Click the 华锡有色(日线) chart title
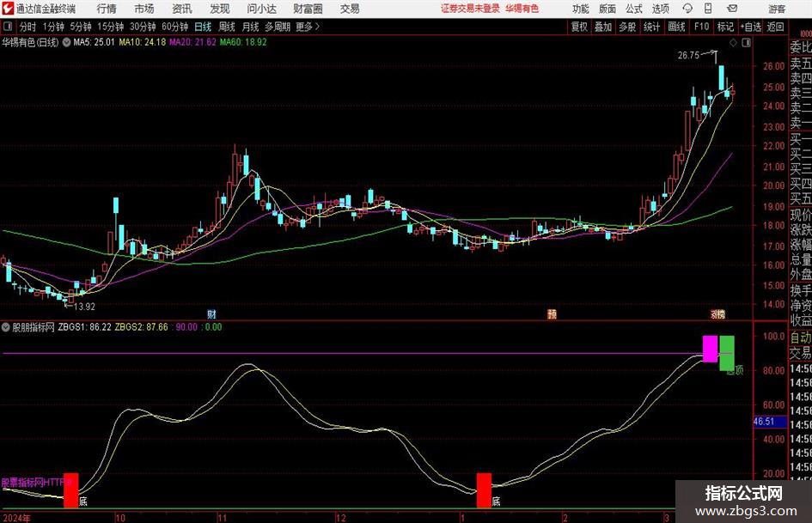 (30, 42)
